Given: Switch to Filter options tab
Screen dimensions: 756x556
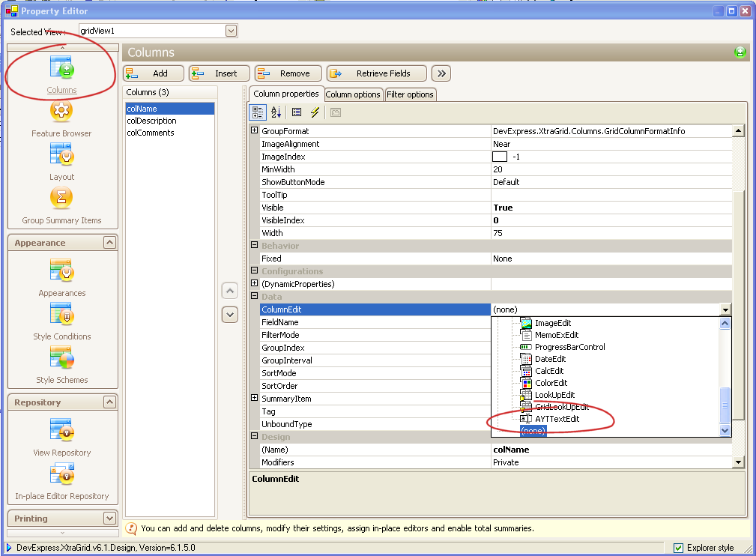Looking at the screenshot, I should [410, 94].
